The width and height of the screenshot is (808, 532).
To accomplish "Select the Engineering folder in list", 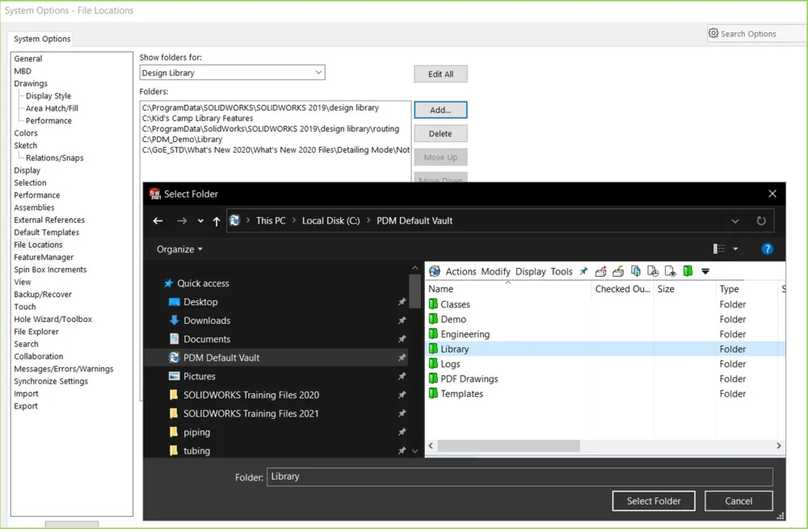I will 465,334.
